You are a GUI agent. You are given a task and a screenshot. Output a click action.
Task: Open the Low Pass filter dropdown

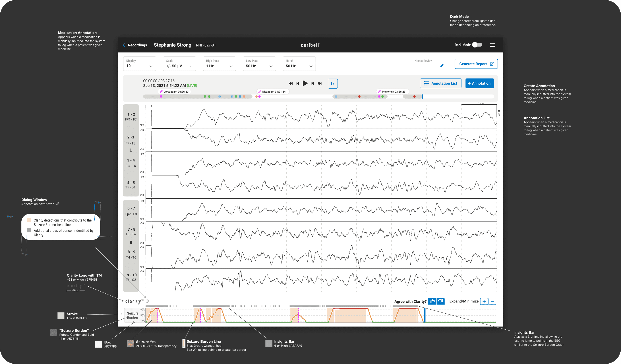pos(259,64)
